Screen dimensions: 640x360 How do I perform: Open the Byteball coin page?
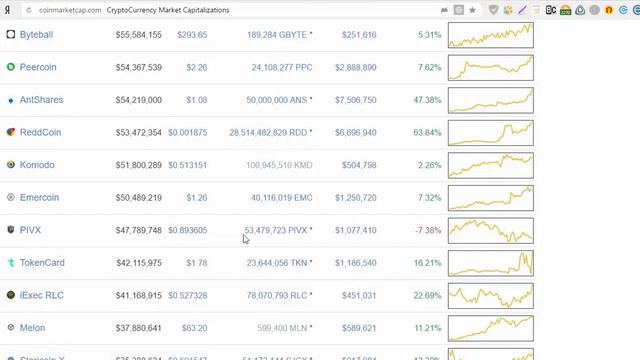pyautogui.click(x=36, y=35)
